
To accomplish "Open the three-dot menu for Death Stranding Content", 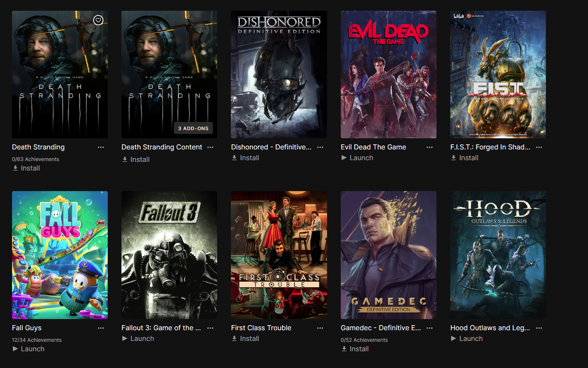I will 210,147.
